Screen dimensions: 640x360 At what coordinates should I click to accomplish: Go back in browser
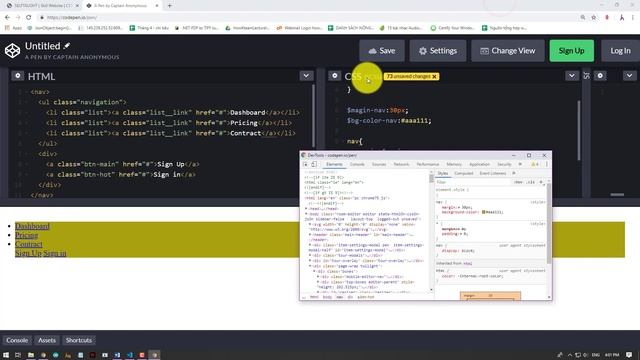point(7,17)
